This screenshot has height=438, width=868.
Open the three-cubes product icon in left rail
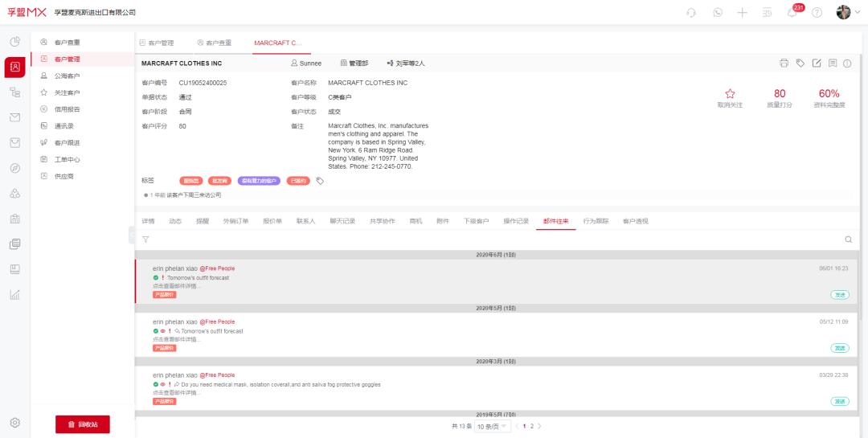15,193
